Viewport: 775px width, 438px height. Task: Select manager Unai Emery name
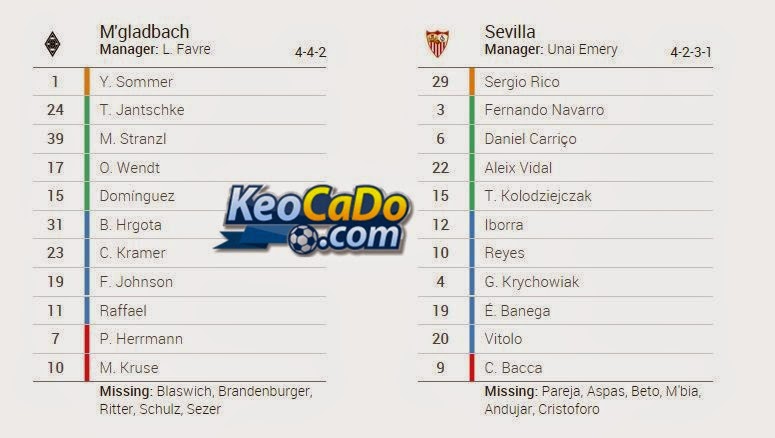(x=582, y=49)
